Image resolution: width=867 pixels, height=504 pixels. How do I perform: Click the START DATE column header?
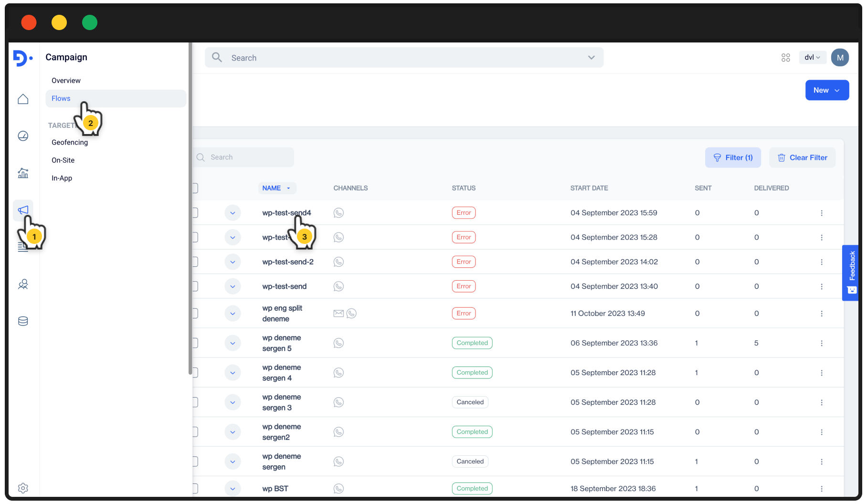[x=589, y=188]
